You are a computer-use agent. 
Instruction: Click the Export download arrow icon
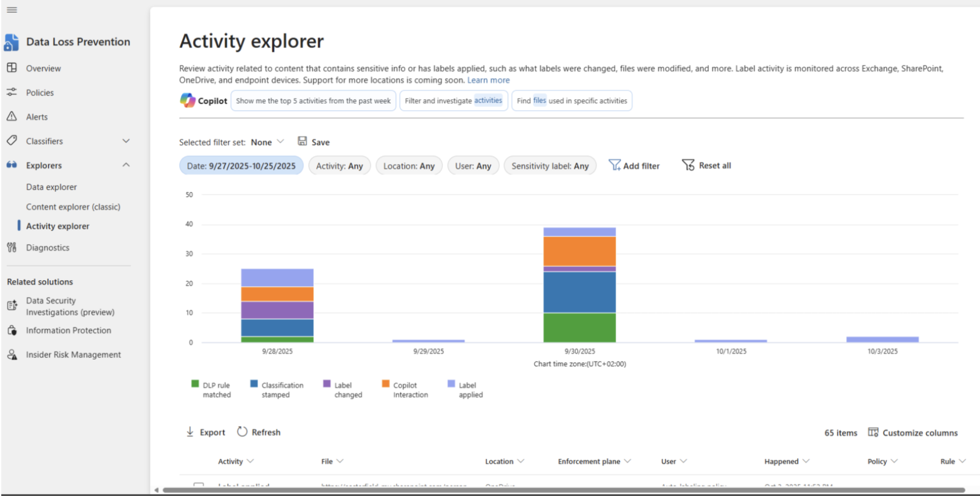click(190, 432)
